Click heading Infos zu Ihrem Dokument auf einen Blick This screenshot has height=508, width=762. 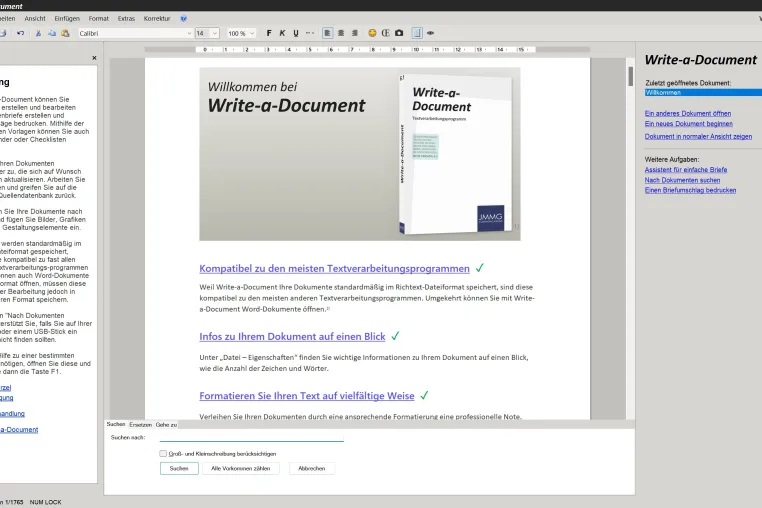pyautogui.click(x=292, y=336)
